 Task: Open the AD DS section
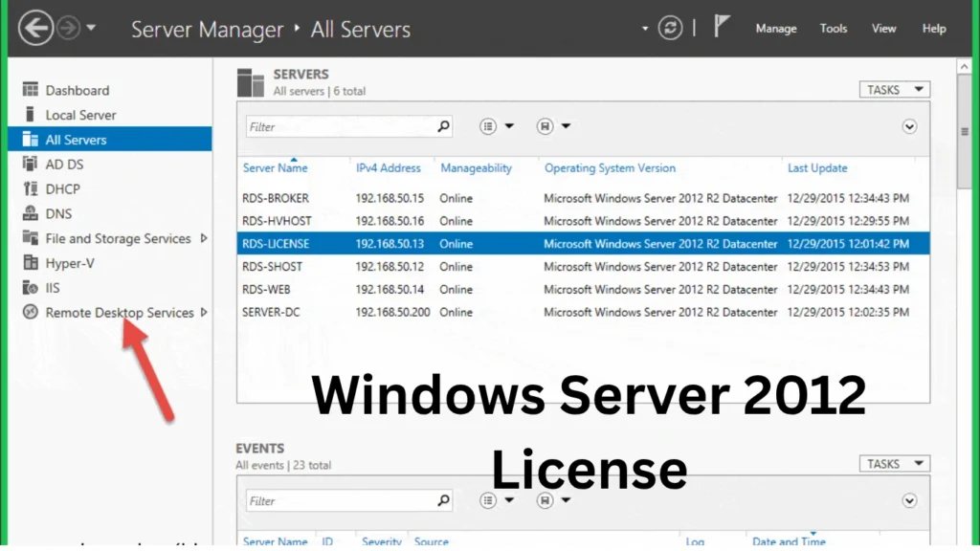(62, 164)
